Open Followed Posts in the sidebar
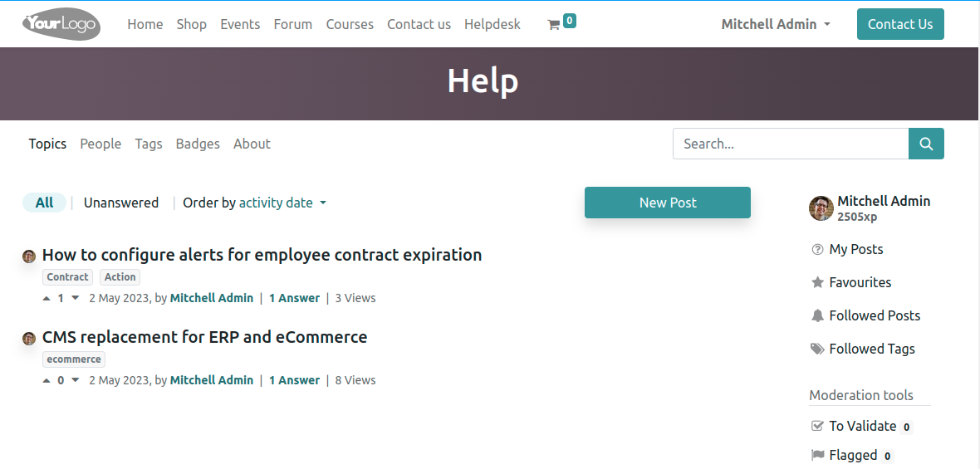This screenshot has width=980, height=469. tap(875, 316)
